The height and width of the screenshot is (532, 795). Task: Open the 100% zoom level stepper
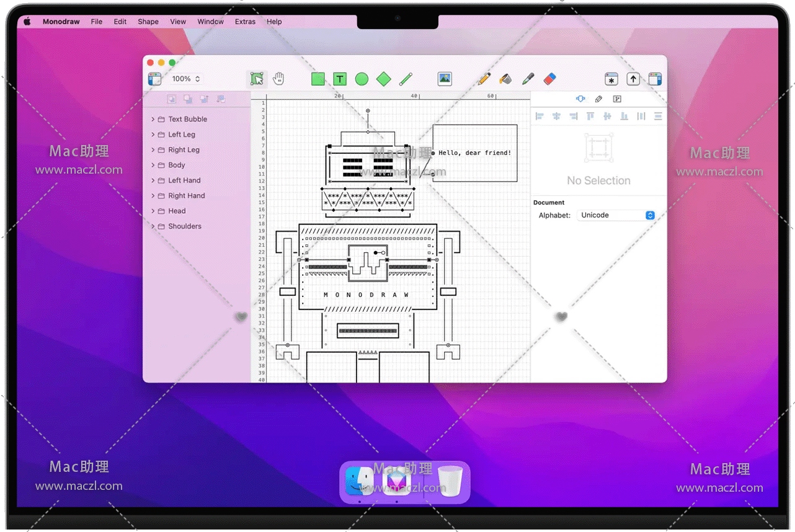click(186, 79)
